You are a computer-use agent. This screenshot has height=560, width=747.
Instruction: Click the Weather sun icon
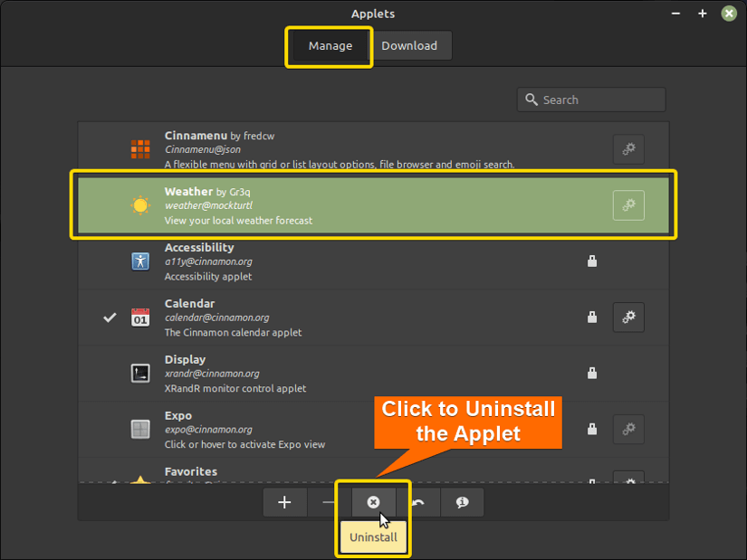click(140, 205)
